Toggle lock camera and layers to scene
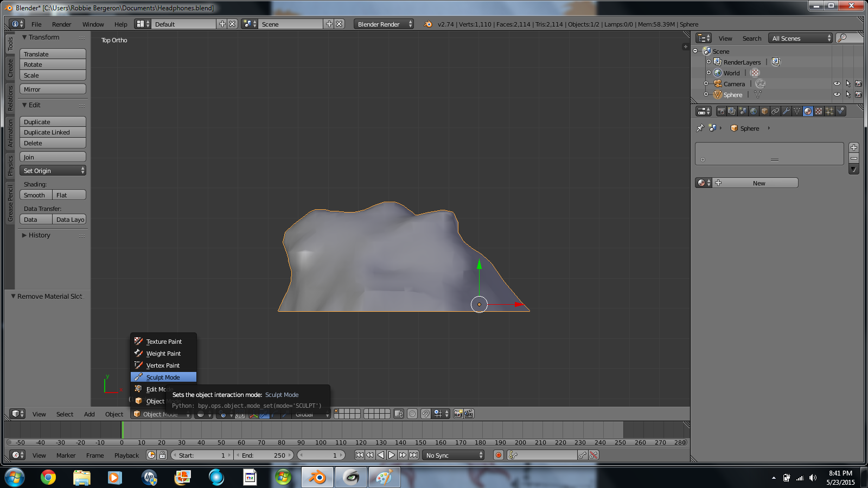 click(x=399, y=414)
